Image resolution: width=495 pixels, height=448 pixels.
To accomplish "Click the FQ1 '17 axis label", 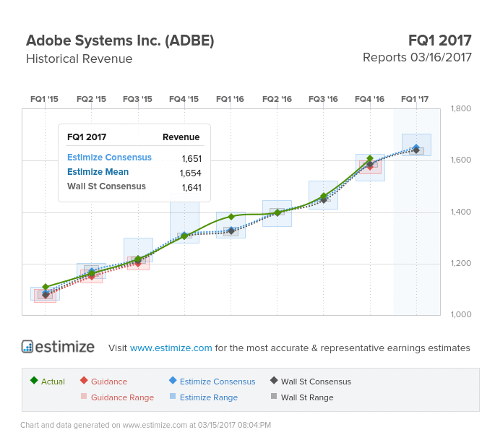I will pyautogui.click(x=415, y=99).
